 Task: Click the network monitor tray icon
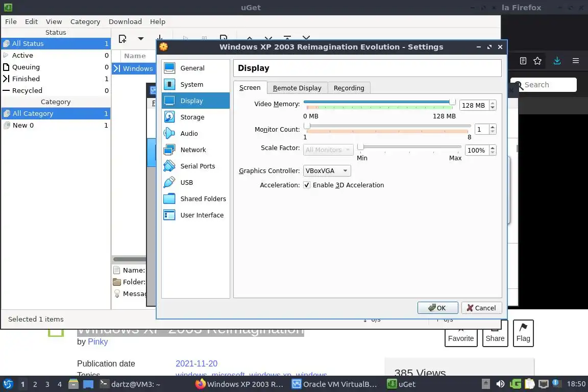[544, 384]
